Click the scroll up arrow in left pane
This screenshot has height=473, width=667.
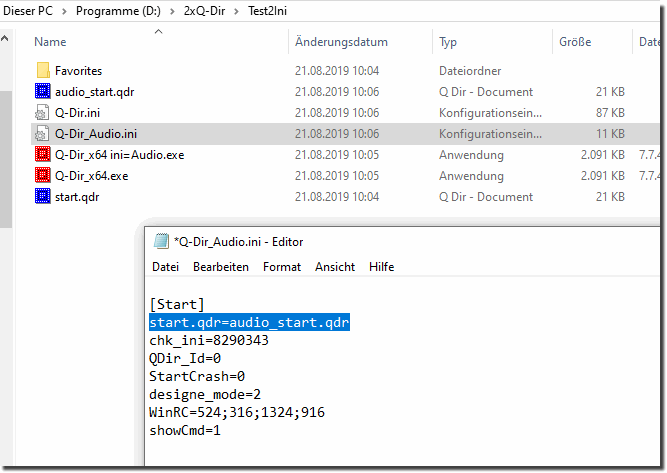click(5, 38)
